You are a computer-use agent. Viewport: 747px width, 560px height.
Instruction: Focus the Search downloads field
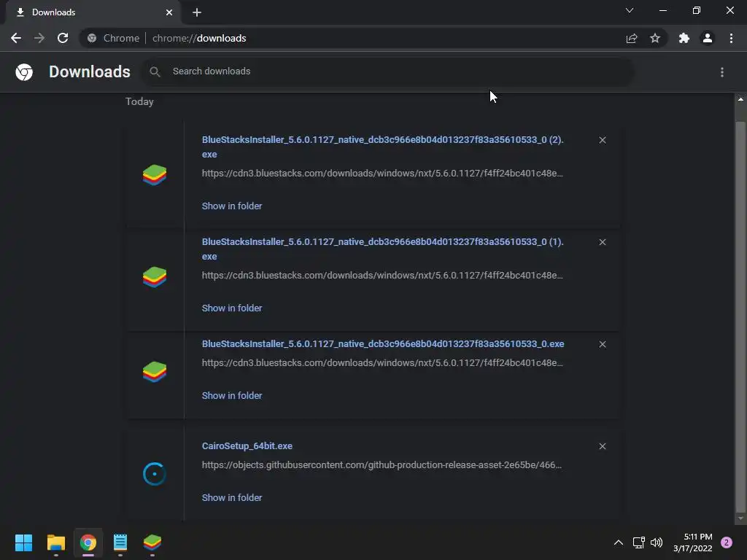[388, 71]
